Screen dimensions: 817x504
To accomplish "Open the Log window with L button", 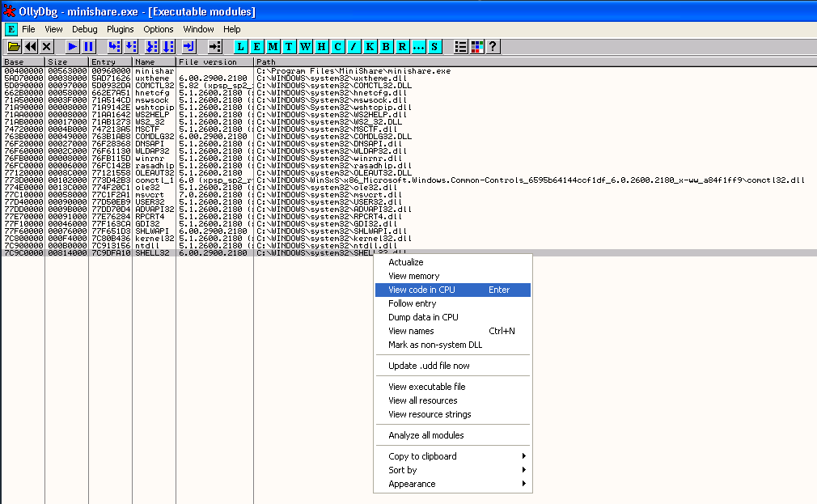I will (x=240, y=47).
